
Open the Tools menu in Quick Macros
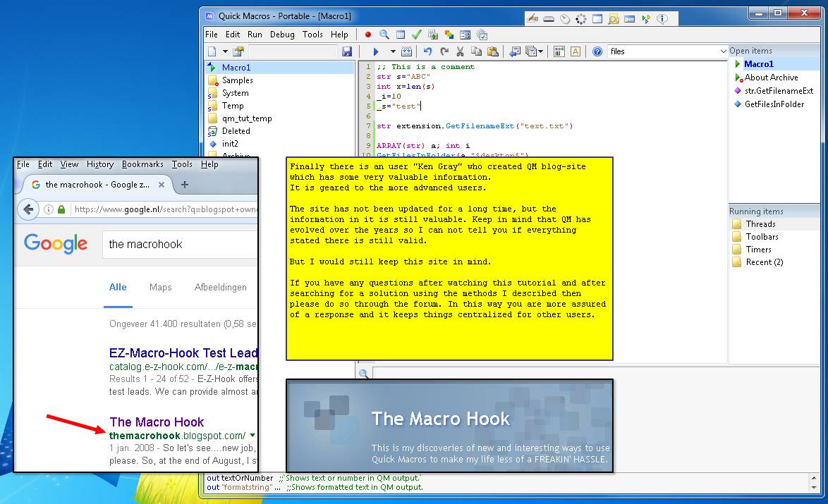(x=312, y=35)
